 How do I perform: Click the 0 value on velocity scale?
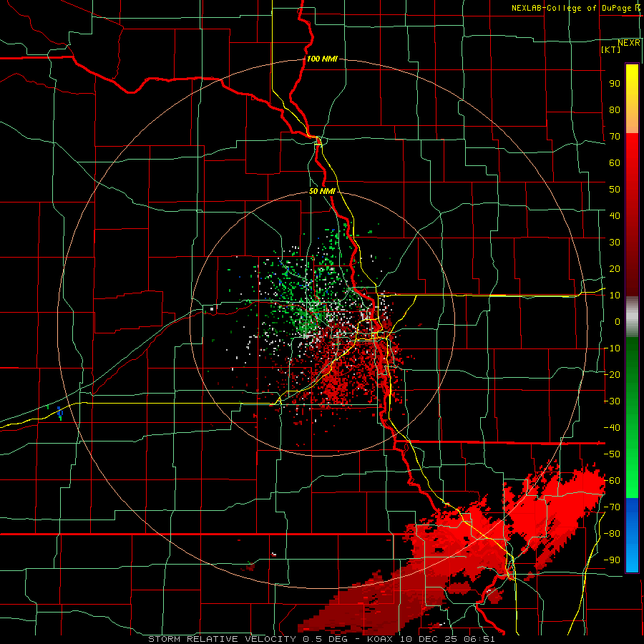pyautogui.click(x=618, y=322)
